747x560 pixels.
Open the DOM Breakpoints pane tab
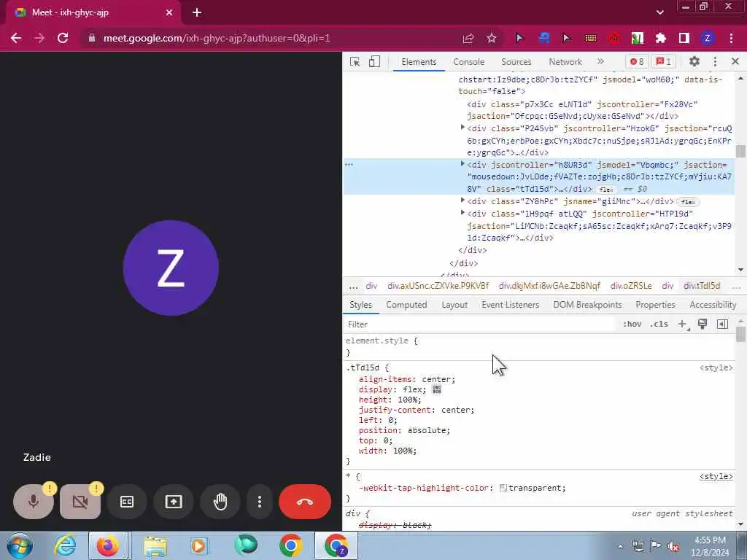(x=587, y=305)
